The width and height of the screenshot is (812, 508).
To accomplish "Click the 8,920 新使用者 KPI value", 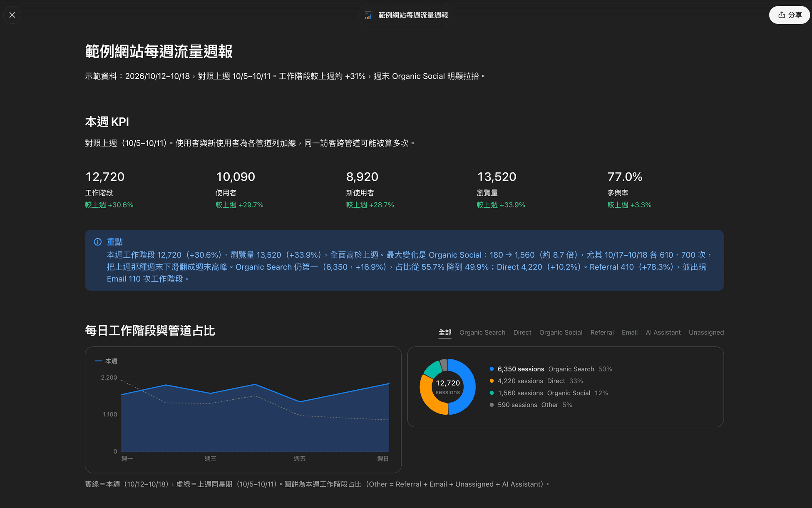I will tap(362, 177).
